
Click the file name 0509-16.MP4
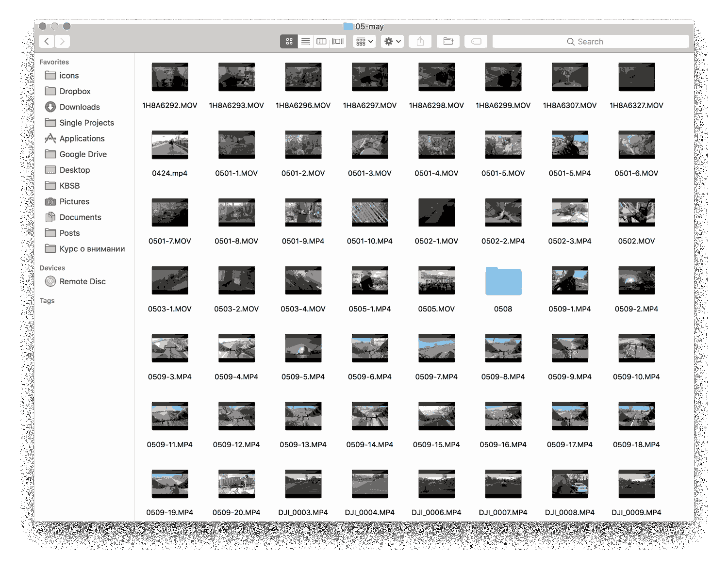coord(503,445)
